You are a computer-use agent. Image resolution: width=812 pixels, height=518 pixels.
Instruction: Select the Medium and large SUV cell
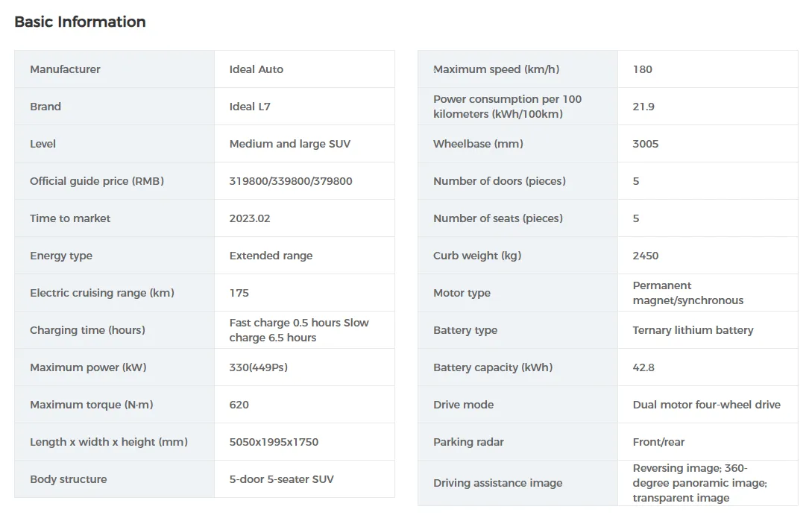(289, 144)
